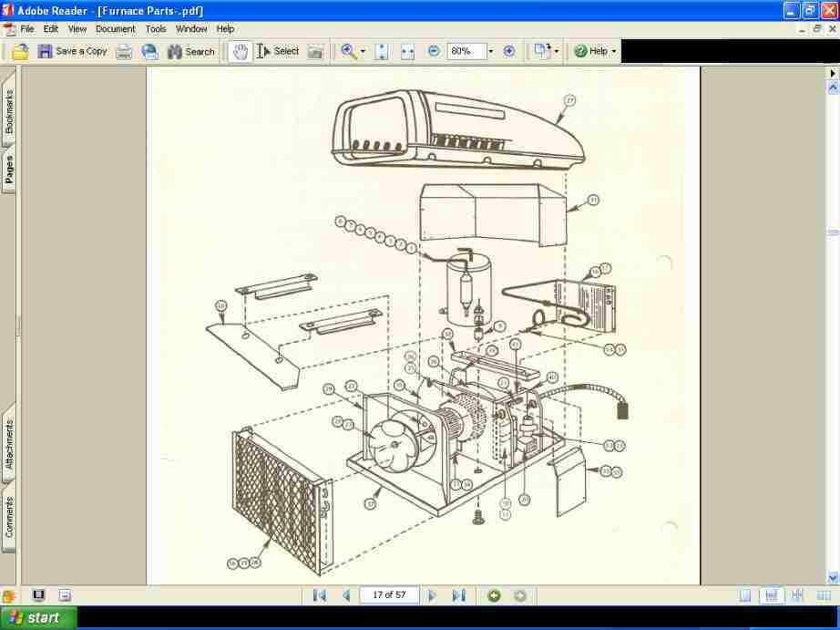
Task: Open the Document menu
Action: (115, 29)
